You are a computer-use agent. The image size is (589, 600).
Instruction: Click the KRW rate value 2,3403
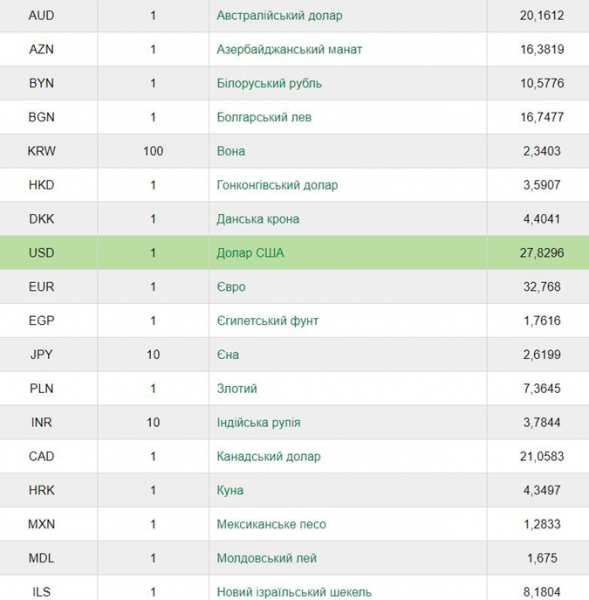[542, 151]
